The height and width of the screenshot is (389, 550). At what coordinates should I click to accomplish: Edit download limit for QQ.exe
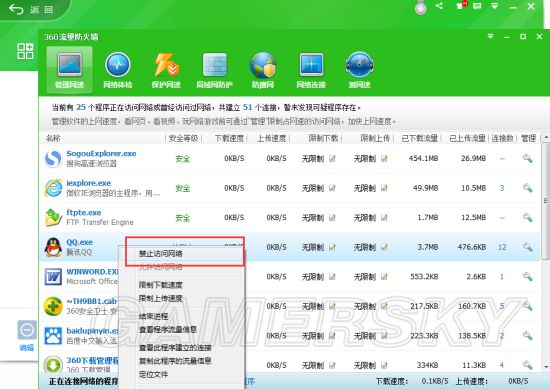coord(332,247)
